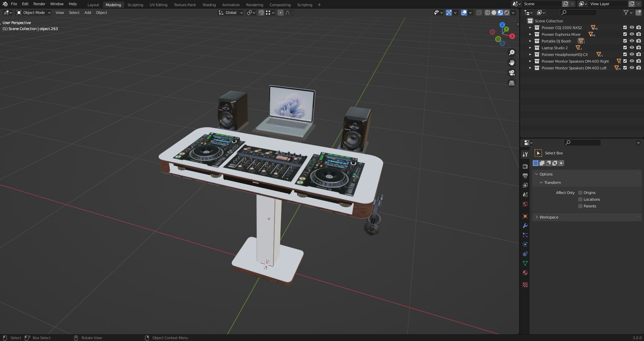Expand the Workspace panel
Screen dimensions: 644x341
pyautogui.click(x=549, y=217)
